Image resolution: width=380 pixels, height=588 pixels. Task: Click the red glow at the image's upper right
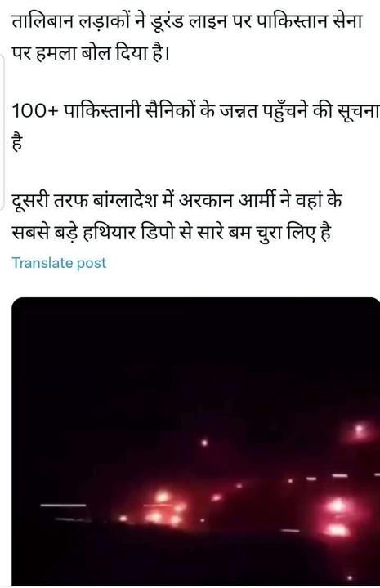point(359,430)
